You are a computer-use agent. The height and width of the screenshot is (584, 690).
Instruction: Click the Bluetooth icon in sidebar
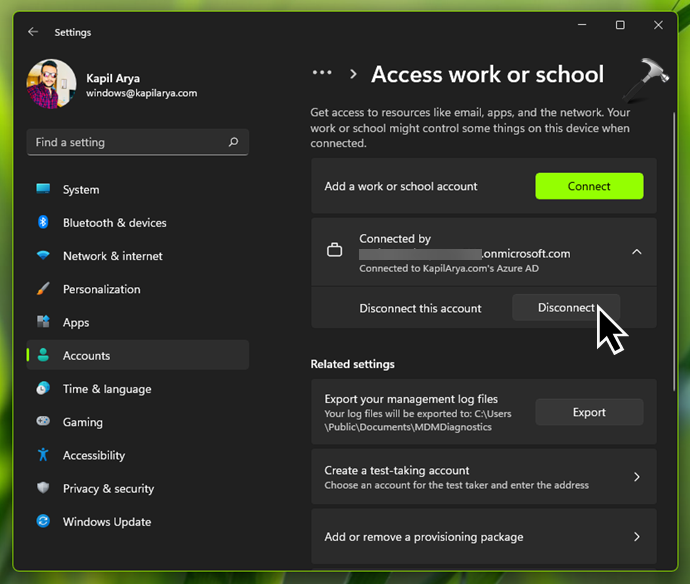pyautogui.click(x=43, y=222)
